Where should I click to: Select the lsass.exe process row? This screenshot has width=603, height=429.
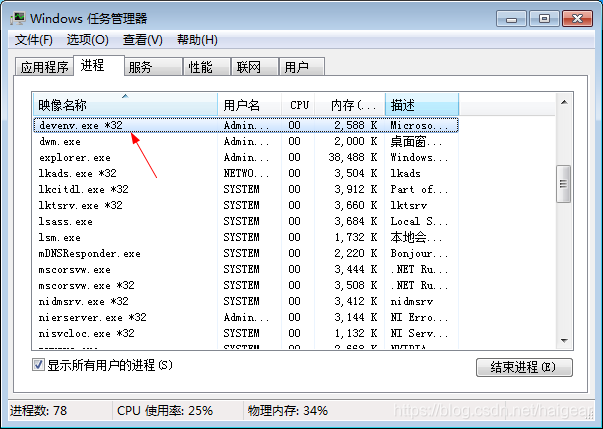pos(246,221)
